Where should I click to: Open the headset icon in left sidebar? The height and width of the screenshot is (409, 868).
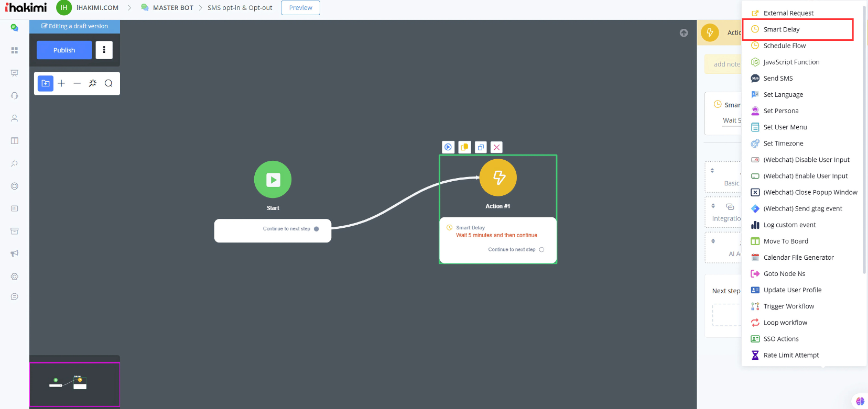[x=15, y=95]
